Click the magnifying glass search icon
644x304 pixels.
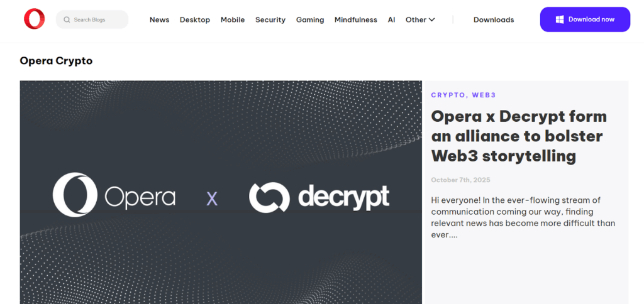pyautogui.click(x=67, y=19)
